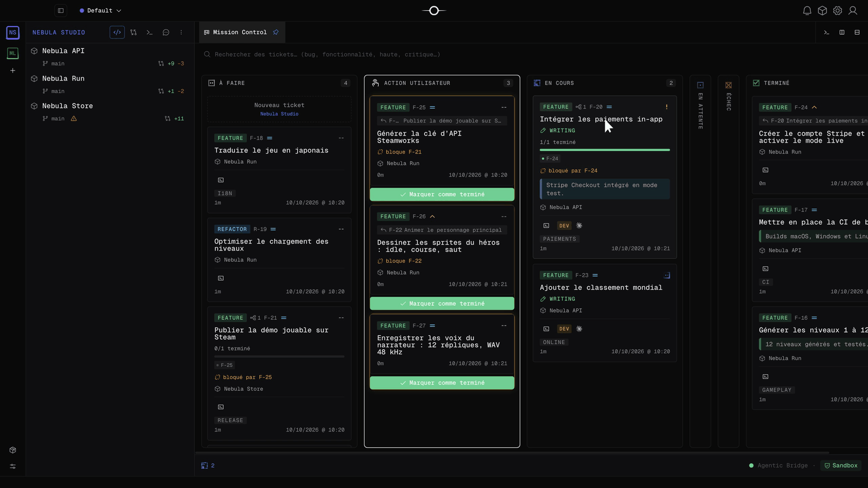Expand the Échec column

click(x=729, y=261)
